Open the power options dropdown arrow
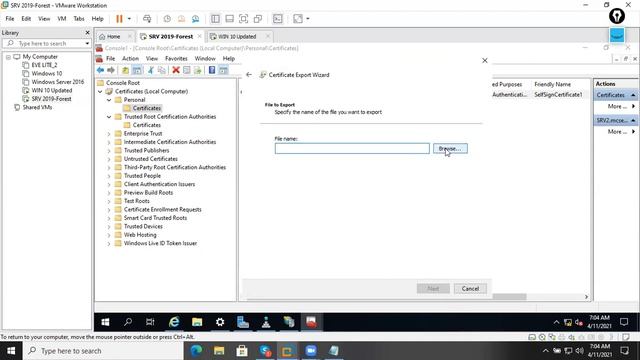The image size is (640, 360). tap(129, 19)
